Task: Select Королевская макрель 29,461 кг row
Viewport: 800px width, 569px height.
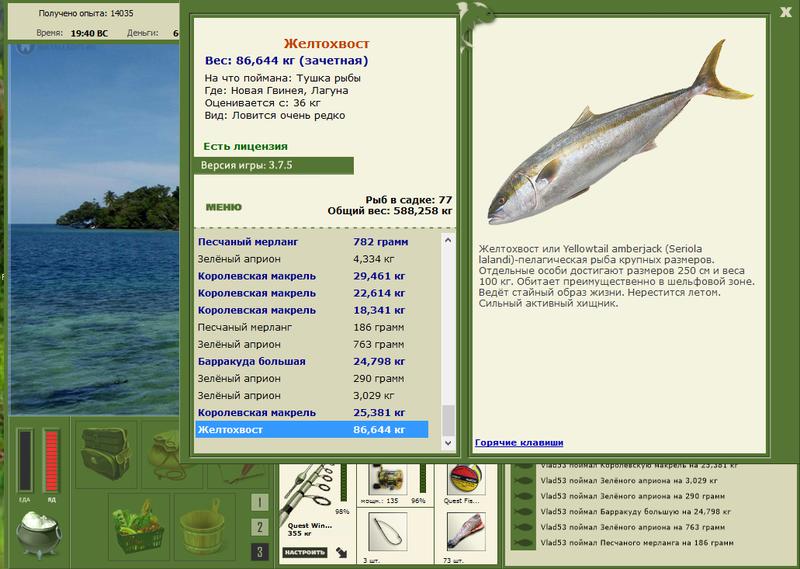Action: point(312,276)
